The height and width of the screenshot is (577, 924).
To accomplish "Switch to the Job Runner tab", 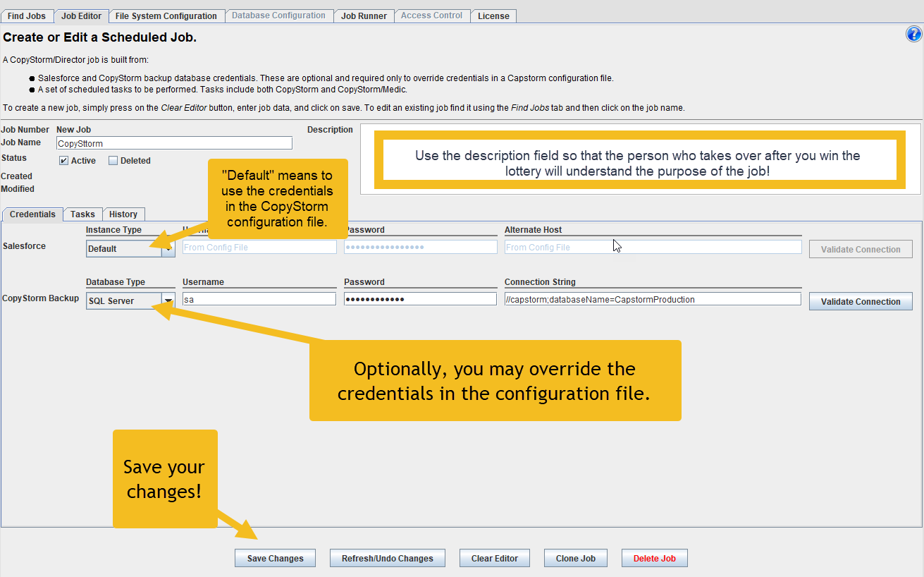I will click(x=364, y=16).
